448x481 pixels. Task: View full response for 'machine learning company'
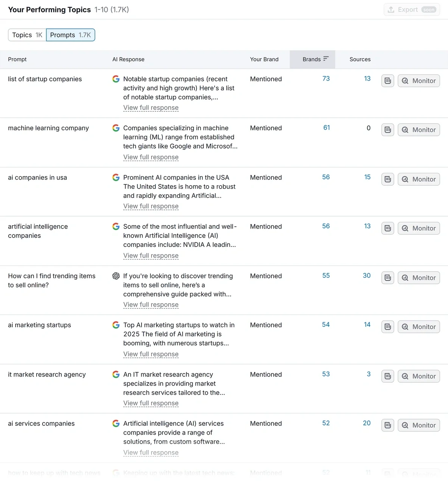151,157
